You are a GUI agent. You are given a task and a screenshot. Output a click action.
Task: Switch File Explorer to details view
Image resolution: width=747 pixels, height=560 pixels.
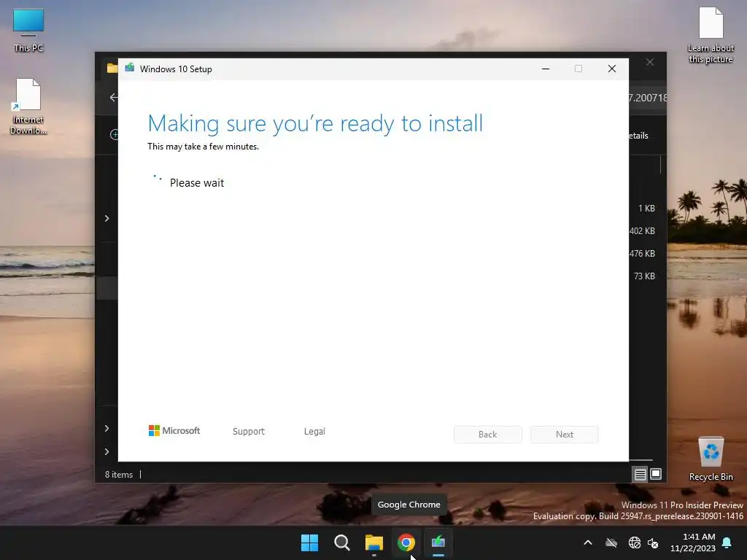[640, 474]
